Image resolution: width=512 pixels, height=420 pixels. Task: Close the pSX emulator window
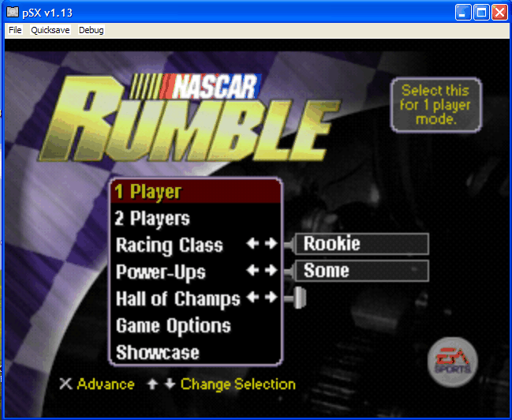499,13
